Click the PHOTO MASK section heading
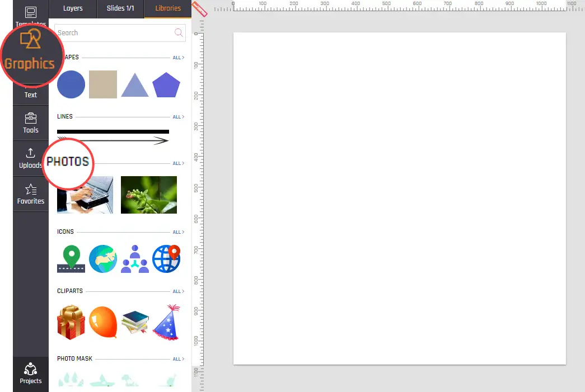Screen dimensions: 585x392 pos(74,358)
